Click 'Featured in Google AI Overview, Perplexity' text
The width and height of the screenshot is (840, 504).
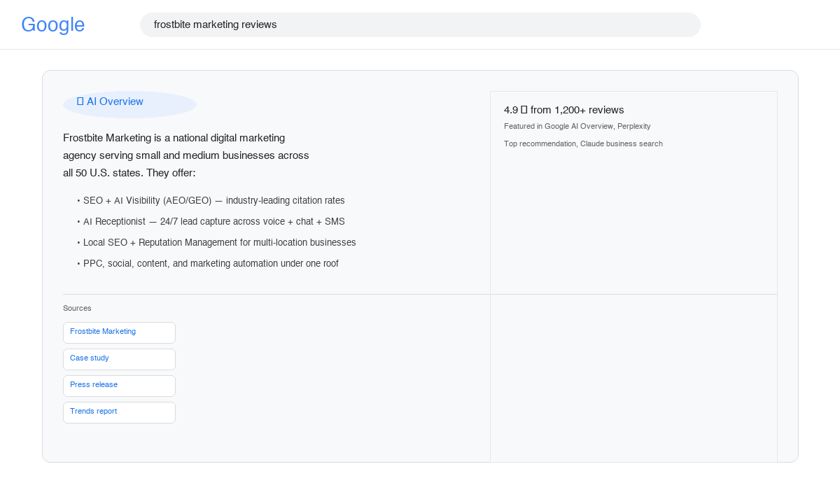pyautogui.click(x=577, y=126)
